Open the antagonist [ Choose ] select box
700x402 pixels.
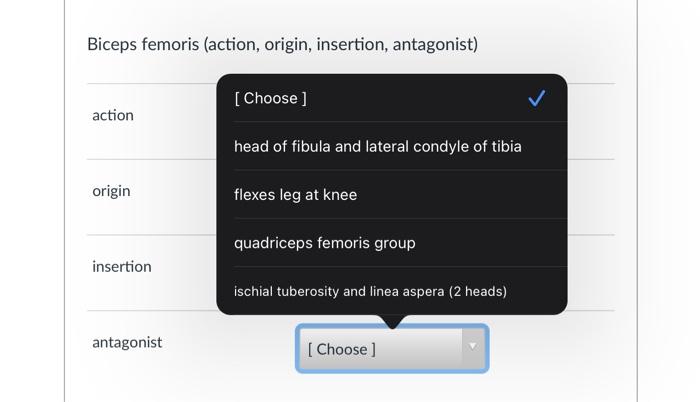380,349
